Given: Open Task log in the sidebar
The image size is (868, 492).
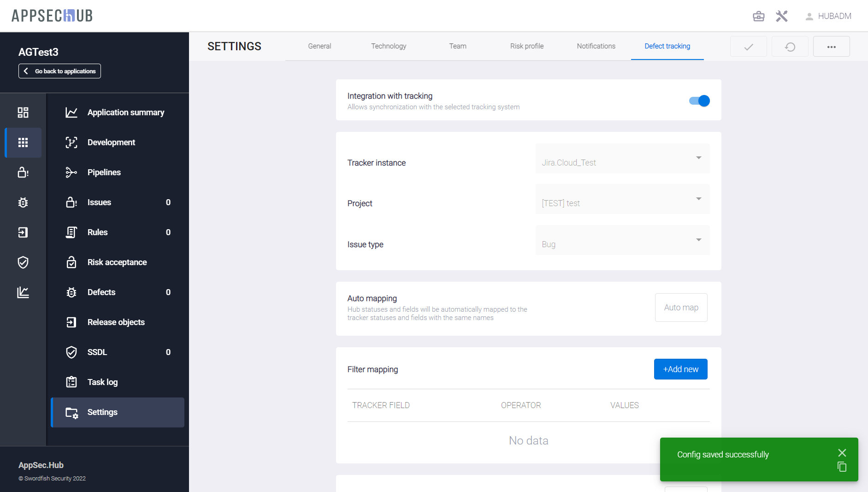Looking at the screenshot, I should click(102, 382).
